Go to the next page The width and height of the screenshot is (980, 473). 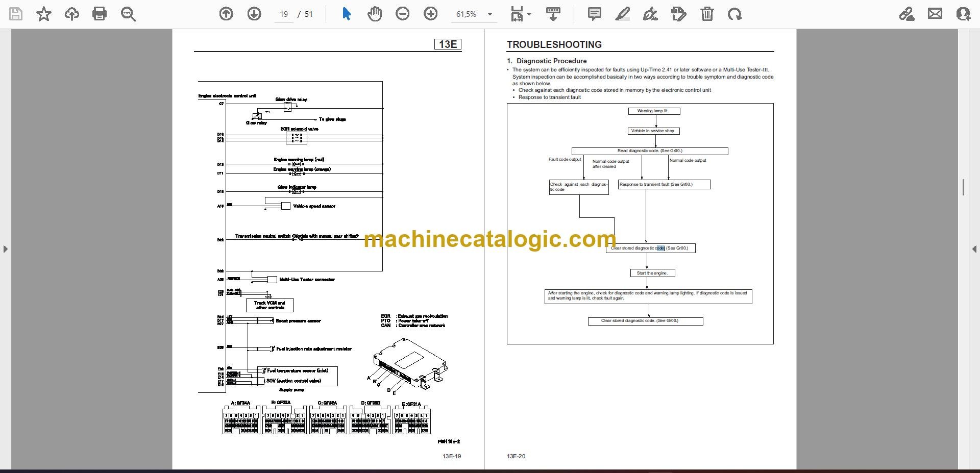tap(254, 14)
